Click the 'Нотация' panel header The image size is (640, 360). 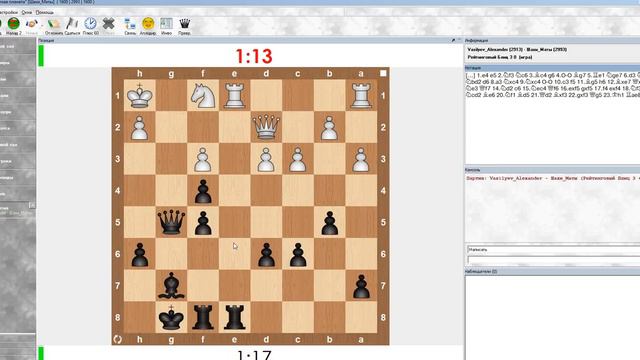[552, 68]
